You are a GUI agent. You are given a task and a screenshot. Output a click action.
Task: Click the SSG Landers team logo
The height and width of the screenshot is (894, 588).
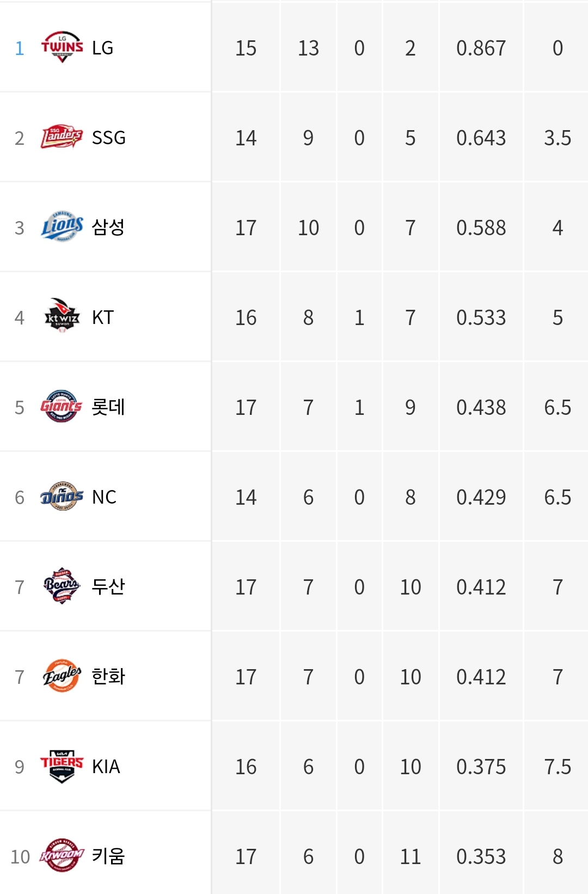tap(62, 137)
